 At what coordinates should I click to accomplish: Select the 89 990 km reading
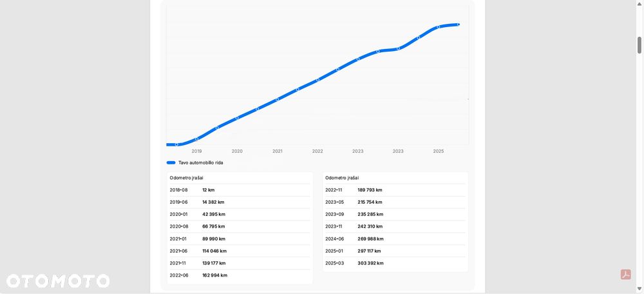[x=214, y=239]
